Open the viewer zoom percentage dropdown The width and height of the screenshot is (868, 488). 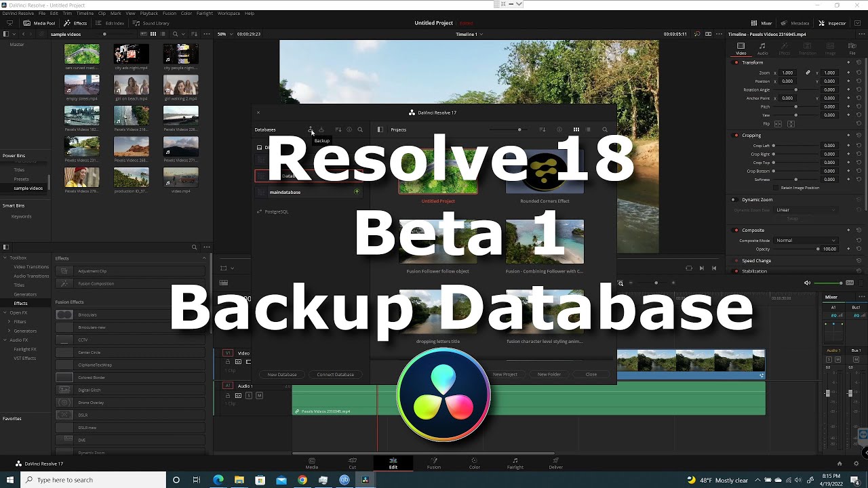click(224, 34)
